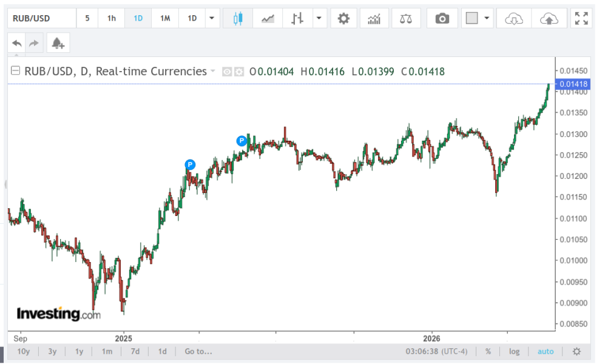Click the high value H0.01416
The image size is (605, 364).
tap(323, 72)
